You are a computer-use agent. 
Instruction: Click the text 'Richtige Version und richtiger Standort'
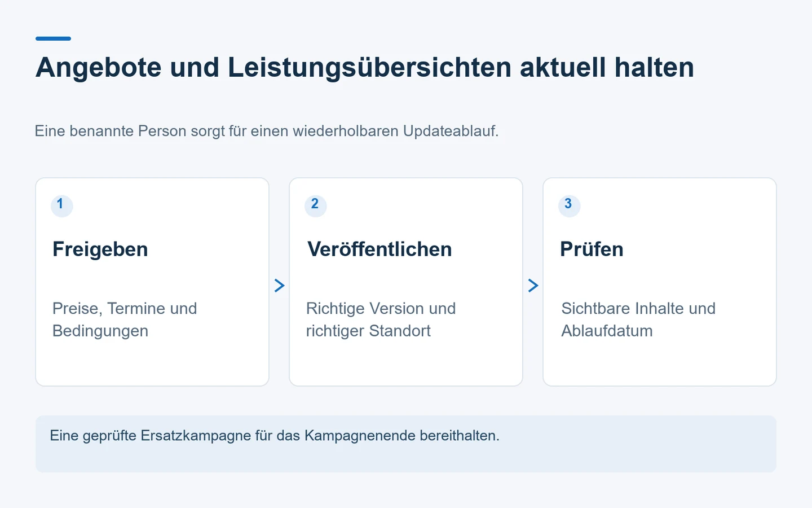click(x=381, y=319)
